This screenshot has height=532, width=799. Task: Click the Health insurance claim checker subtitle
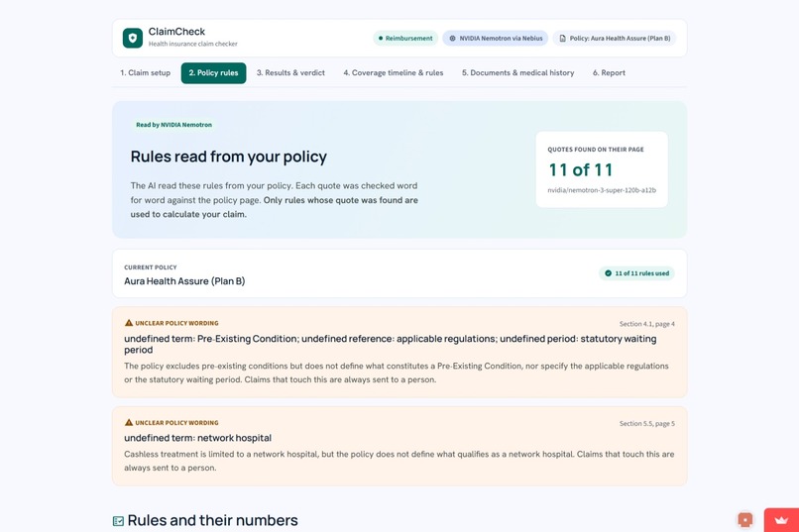tap(192, 44)
